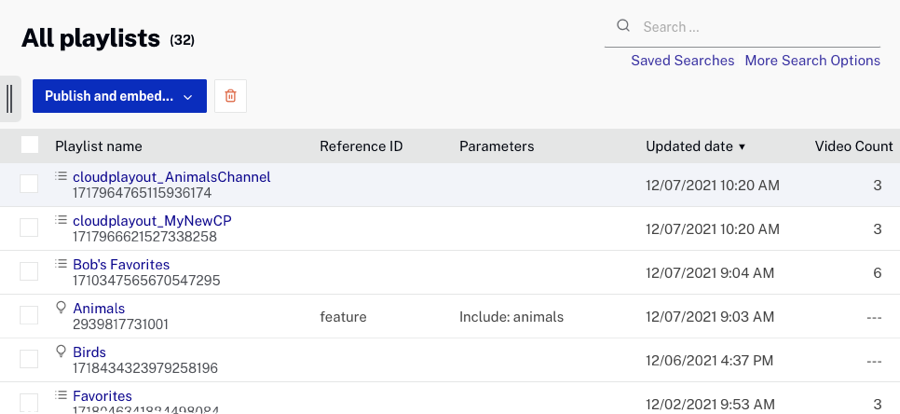900x414 pixels.
Task: Click the list icon beside Bob's Favorites
Action: (x=61, y=264)
